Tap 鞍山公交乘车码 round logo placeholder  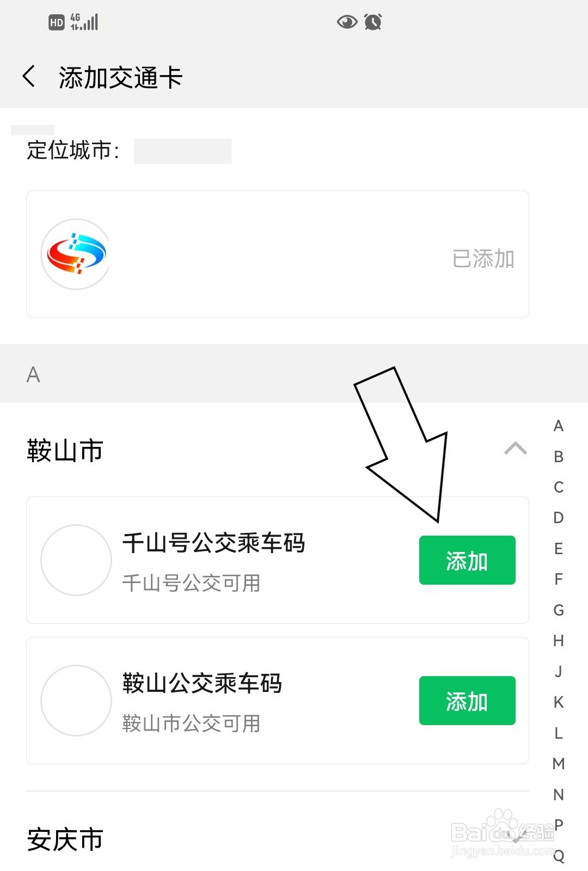point(76,701)
